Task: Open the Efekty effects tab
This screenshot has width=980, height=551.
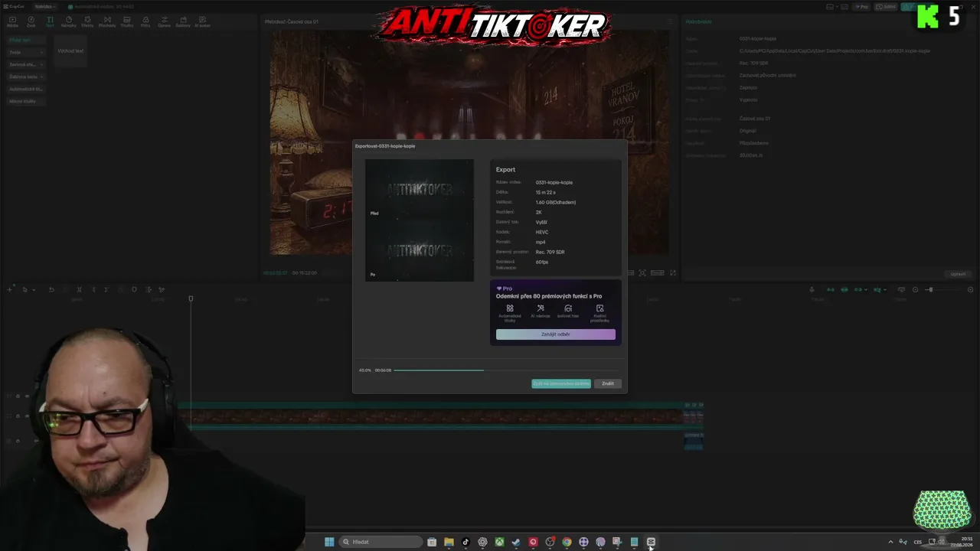Action: click(x=87, y=21)
